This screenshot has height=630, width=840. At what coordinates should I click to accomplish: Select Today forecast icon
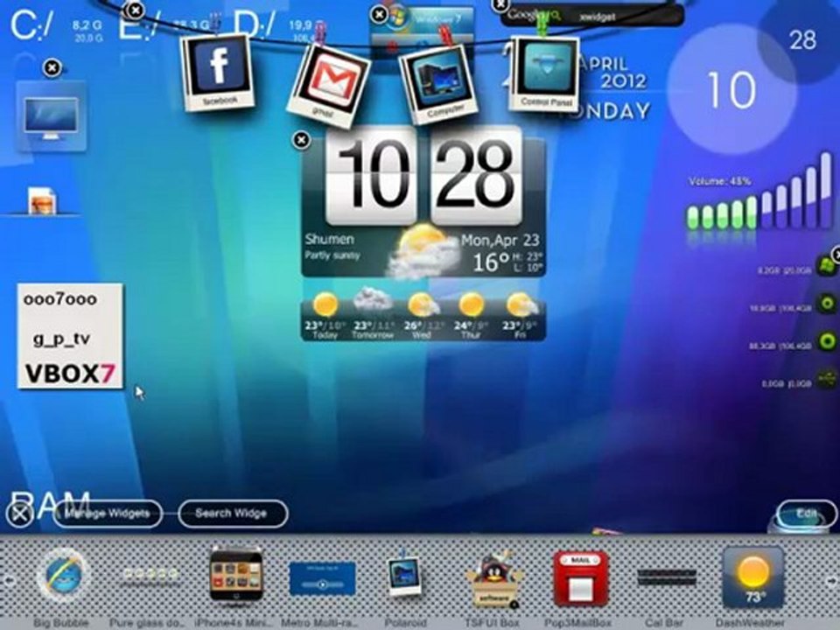[325, 305]
